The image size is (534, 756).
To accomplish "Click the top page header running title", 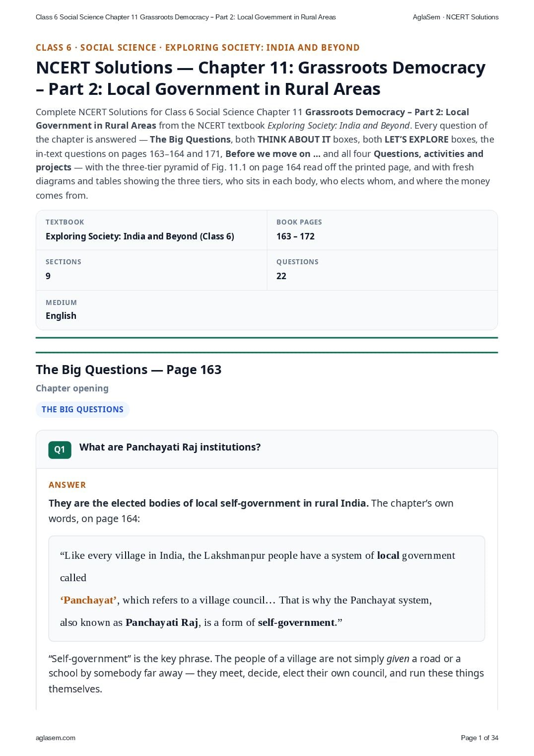I will tap(186, 17).
